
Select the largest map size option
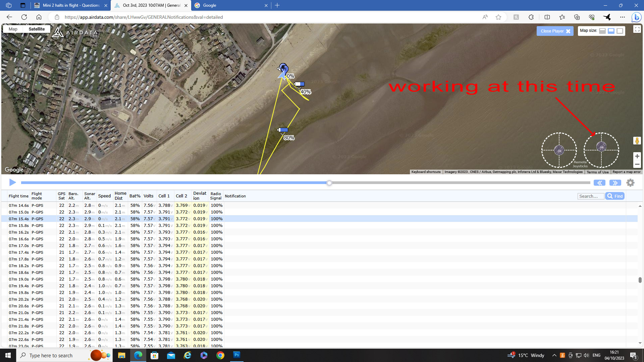[x=620, y=31]
